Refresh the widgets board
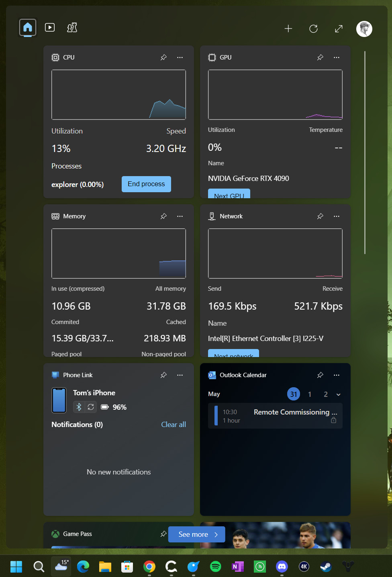 [x=313, y=29]
